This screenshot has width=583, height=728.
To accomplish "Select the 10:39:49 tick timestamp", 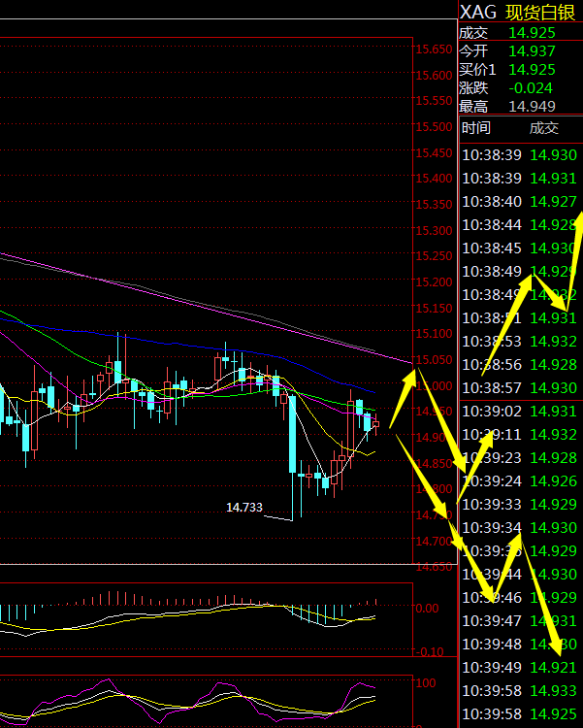I will click(x=492, y=667).
